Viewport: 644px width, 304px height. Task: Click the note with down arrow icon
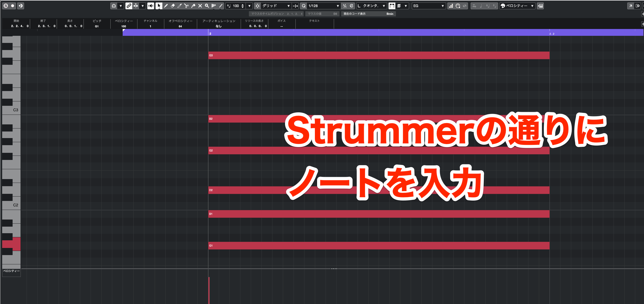(488, 6)
